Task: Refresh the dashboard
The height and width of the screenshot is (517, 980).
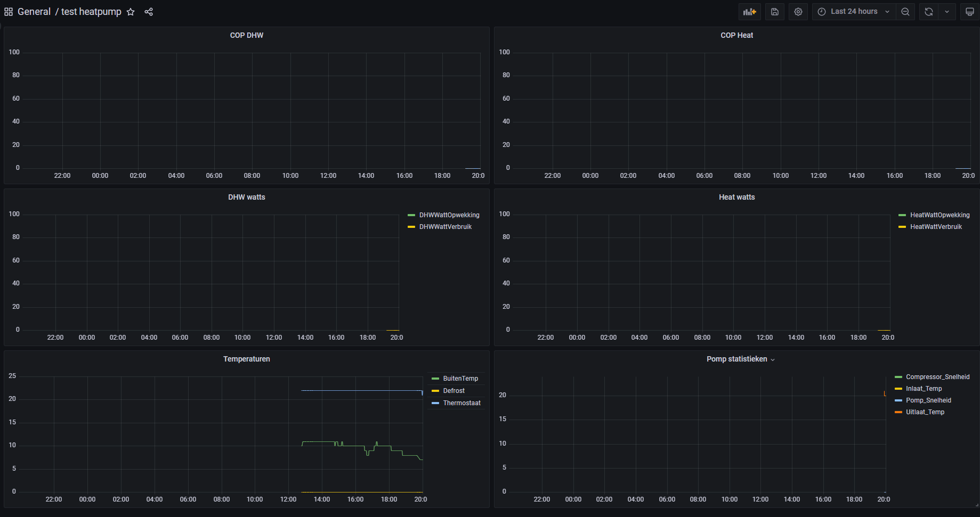Action: pos(929,12)
